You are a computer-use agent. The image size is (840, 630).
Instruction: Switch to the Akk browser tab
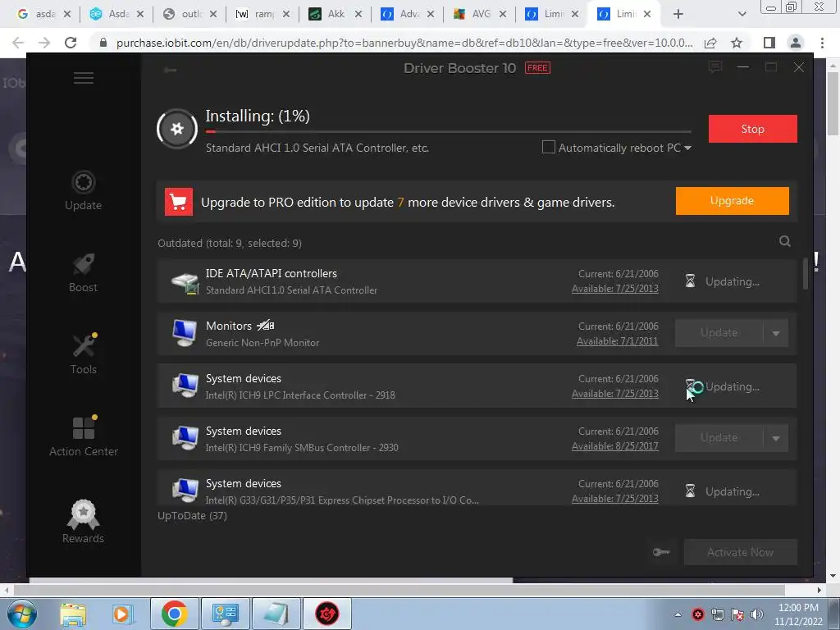pos(335,14)
